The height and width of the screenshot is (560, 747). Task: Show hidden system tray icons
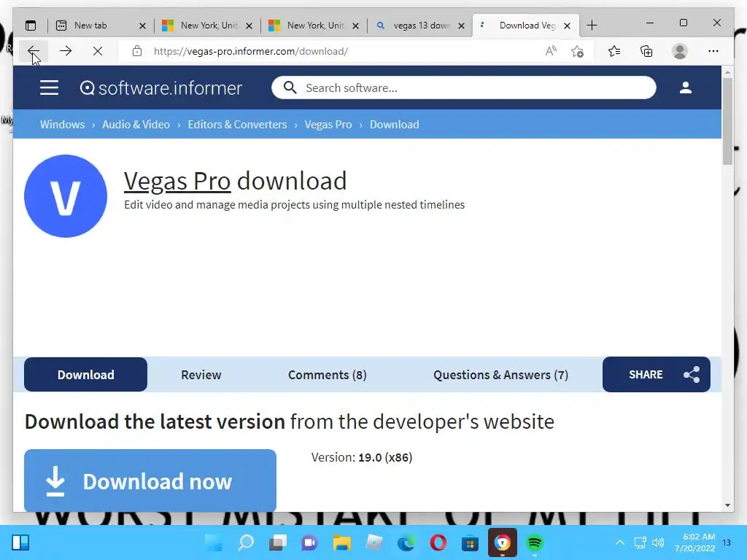pyautogui.click(x=620, y=542)
